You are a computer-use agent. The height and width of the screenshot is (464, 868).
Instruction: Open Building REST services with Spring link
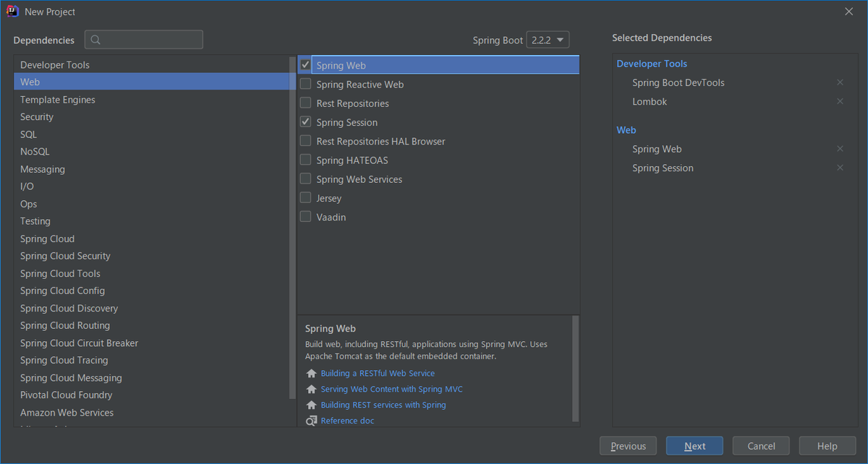click(x=383, y=405)
